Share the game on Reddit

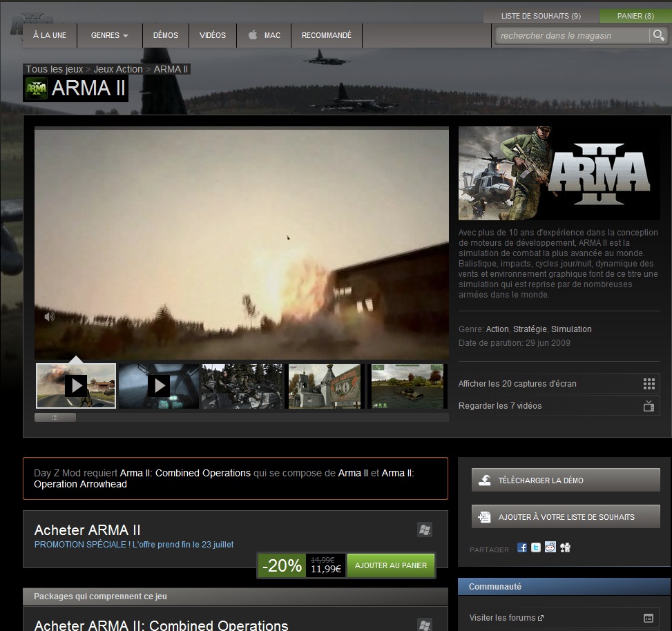click(550, 547)
